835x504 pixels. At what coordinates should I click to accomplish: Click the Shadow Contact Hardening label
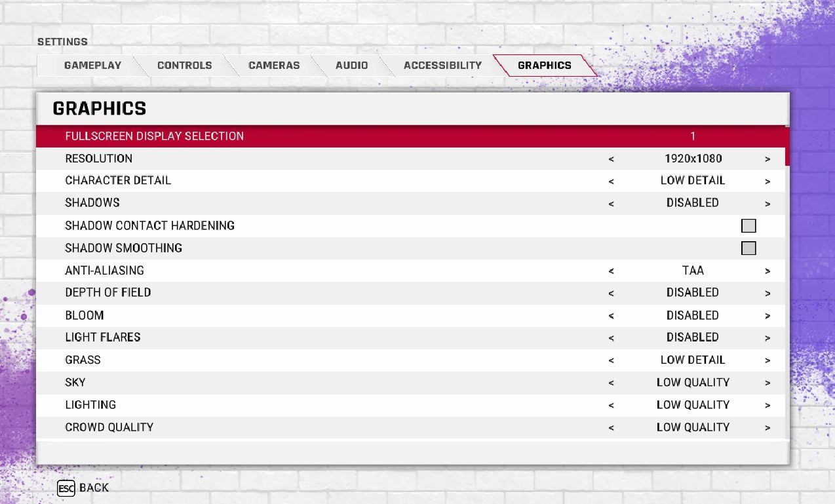150,226
